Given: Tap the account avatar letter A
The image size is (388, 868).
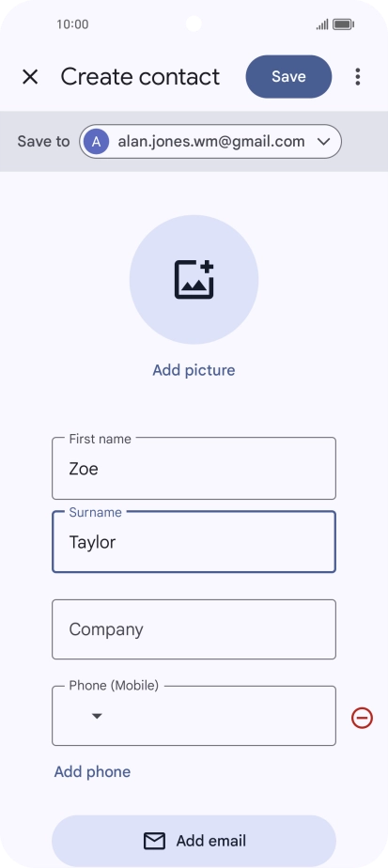Looking at the screenshot, I should click(97, 142).
